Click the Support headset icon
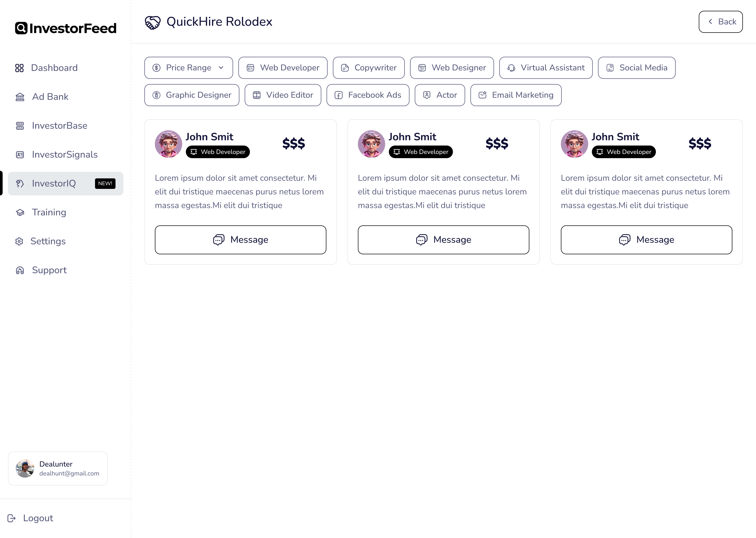This screenshot has width=756, height=538. 20,270
